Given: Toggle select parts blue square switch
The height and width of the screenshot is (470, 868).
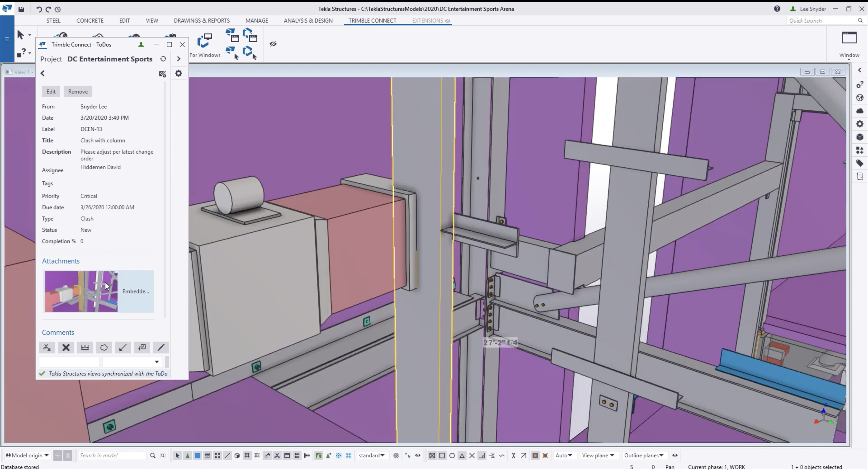Looking at the screenshot, I should (x=197, y=456).
